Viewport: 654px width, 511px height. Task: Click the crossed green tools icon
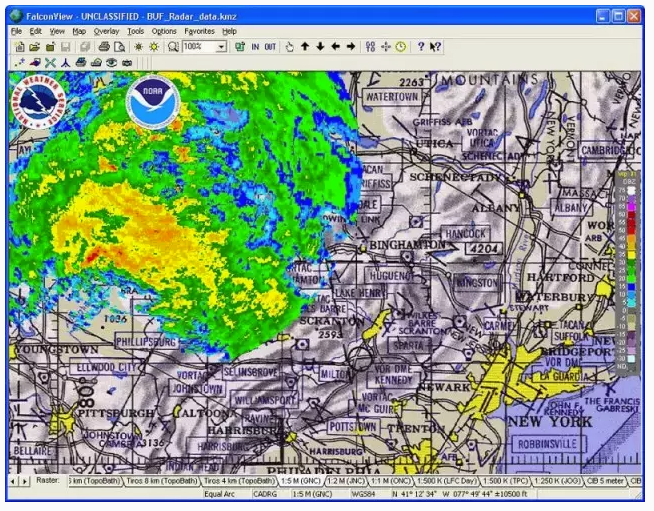pyautogui.click(x=50, y=63)
